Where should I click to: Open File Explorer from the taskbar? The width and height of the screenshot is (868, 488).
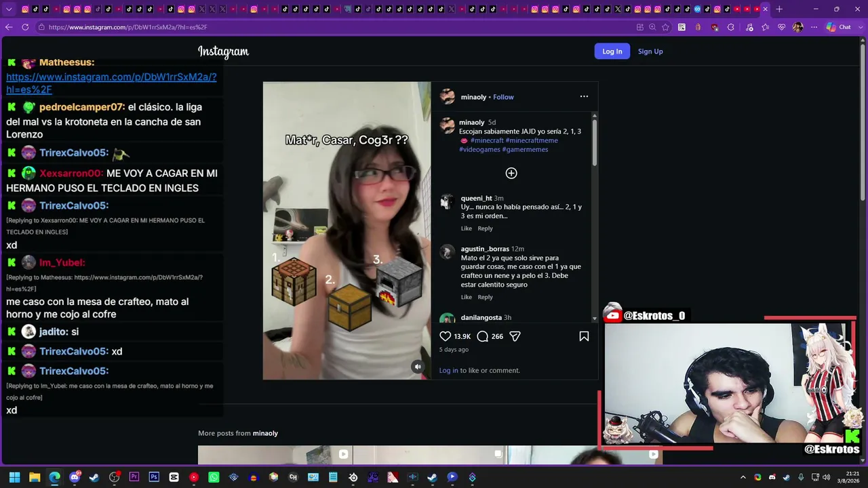35,477
